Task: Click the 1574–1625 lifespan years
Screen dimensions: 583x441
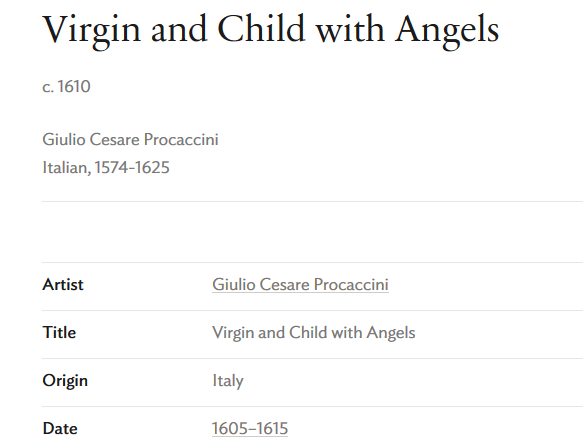Action: (132, 167)
